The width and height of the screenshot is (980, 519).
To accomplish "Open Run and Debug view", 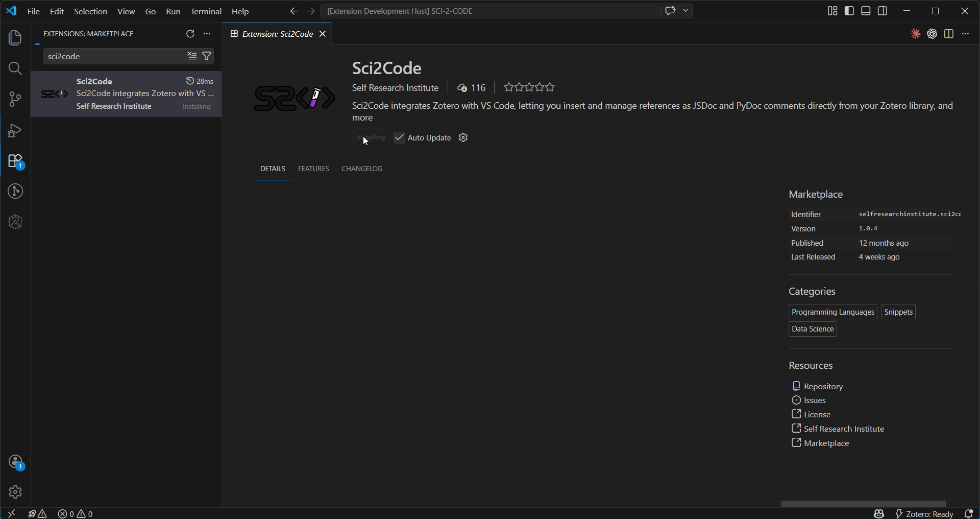I will (15, 131).
